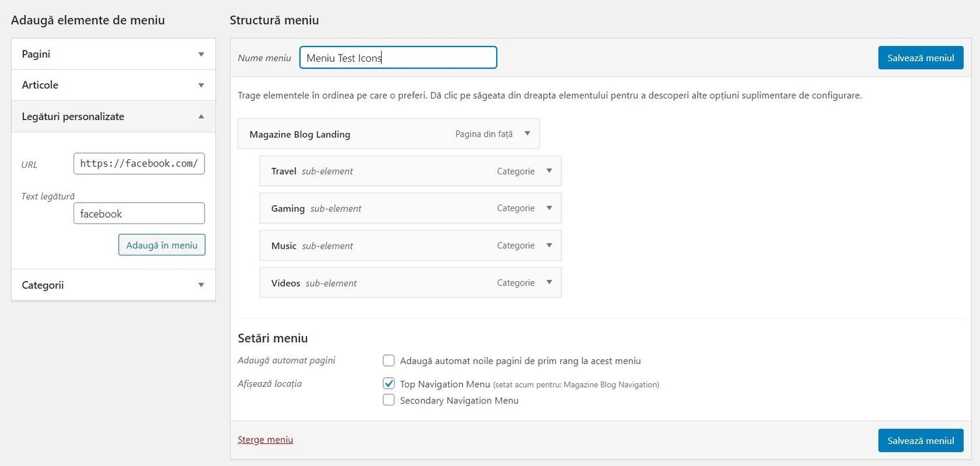Click the Șterge meniu link
The width and height of the screenshot is (980, 466).
click(265, 440)
